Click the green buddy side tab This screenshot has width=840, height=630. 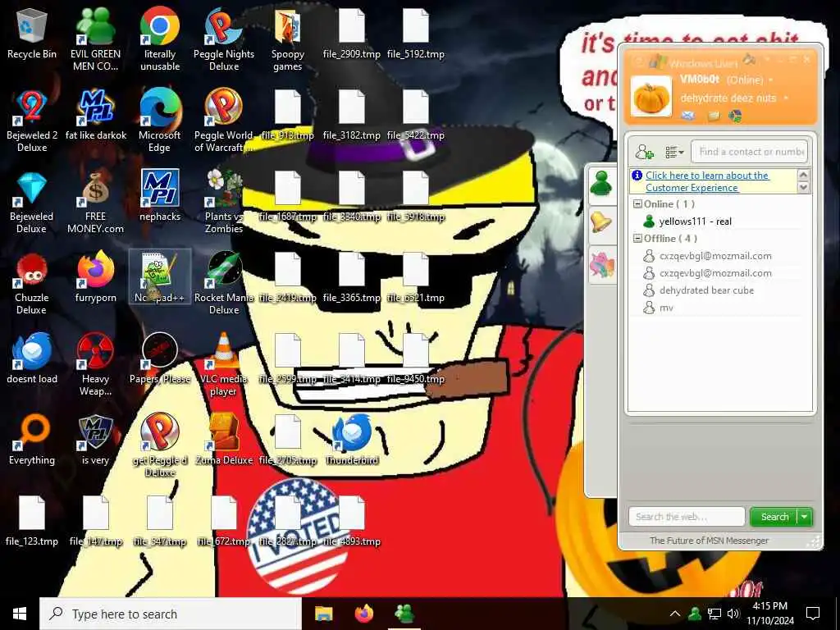point(601,185)
